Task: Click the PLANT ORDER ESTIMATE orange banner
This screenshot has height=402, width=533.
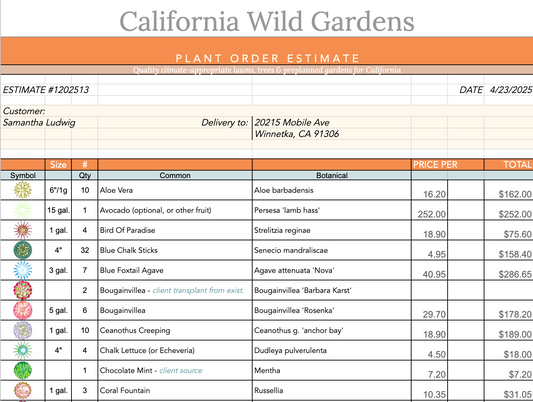Action: [x=267, y=51]
